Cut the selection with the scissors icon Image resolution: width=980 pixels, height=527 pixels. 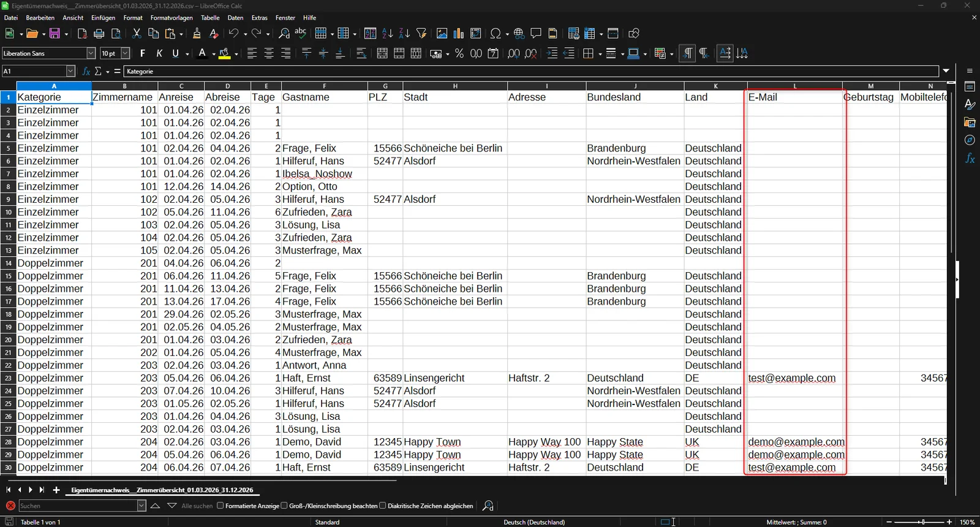[x=137, y=34]
